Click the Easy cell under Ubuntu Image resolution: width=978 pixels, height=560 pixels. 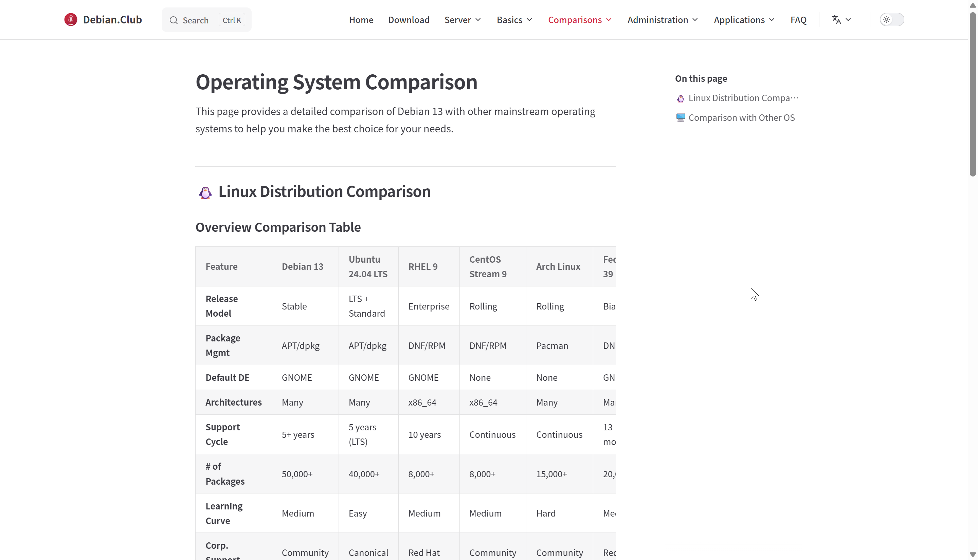point(368,513)
